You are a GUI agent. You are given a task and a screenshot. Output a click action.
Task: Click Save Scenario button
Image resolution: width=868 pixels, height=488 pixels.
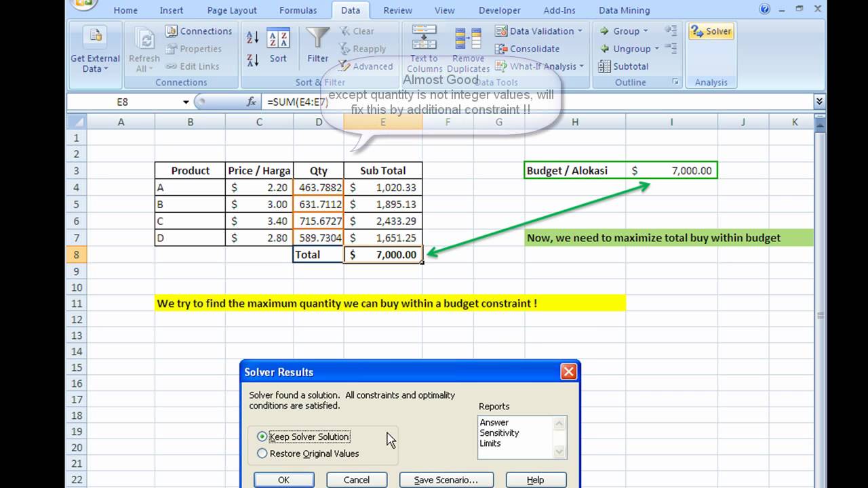click(446, 480)
